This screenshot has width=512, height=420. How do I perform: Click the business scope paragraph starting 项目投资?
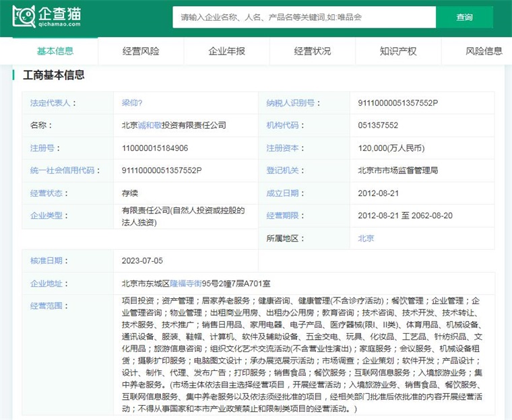(x=302, y=355)
